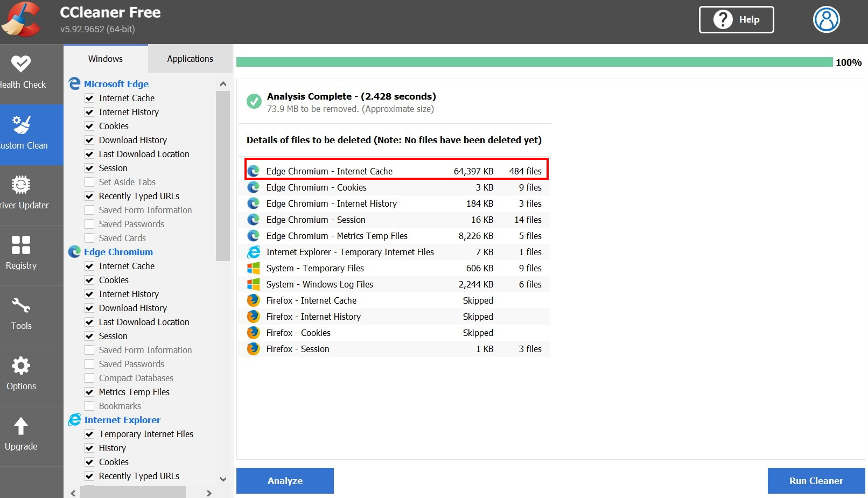Open the Driver Updater chip icon
The height and width of the screenshot is (498, 868).
point(21,185)
